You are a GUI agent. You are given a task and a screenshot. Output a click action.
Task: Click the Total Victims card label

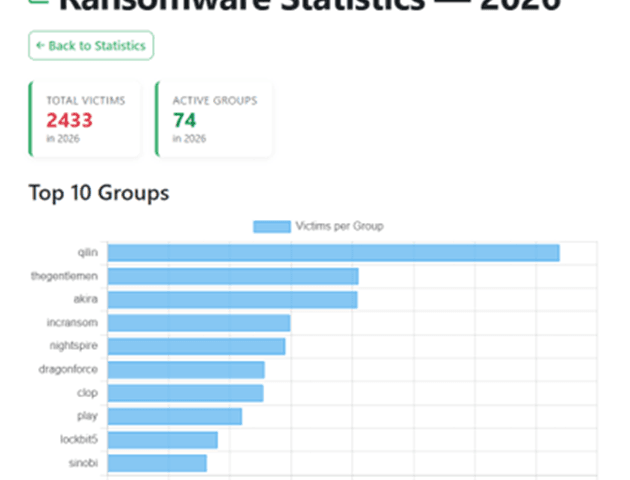tap(84, 101)
